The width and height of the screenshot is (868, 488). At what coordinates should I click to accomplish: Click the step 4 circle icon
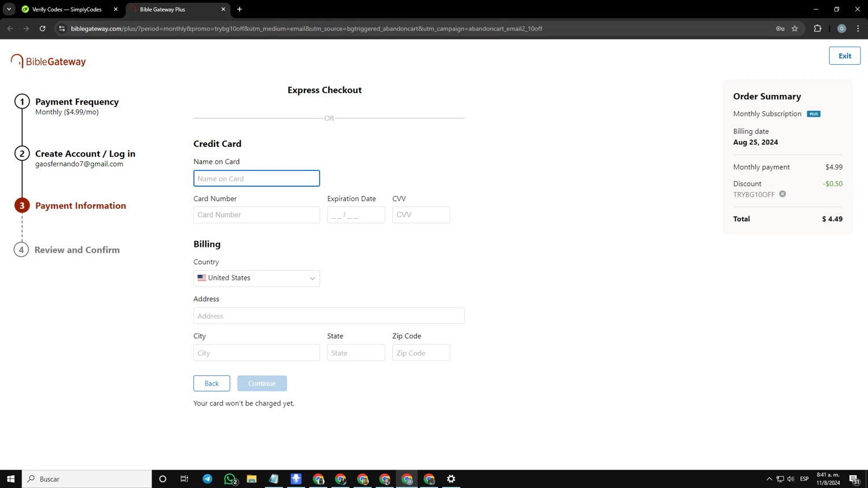(21, 250)
